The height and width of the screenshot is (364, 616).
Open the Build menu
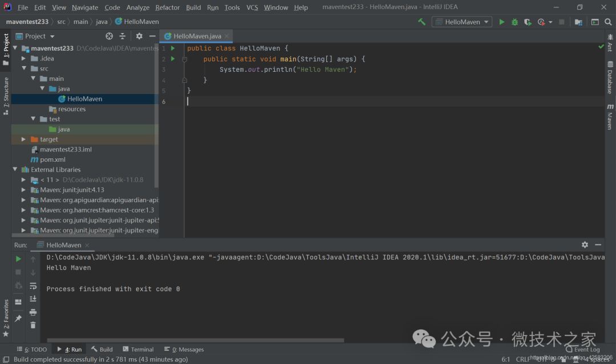193,7
